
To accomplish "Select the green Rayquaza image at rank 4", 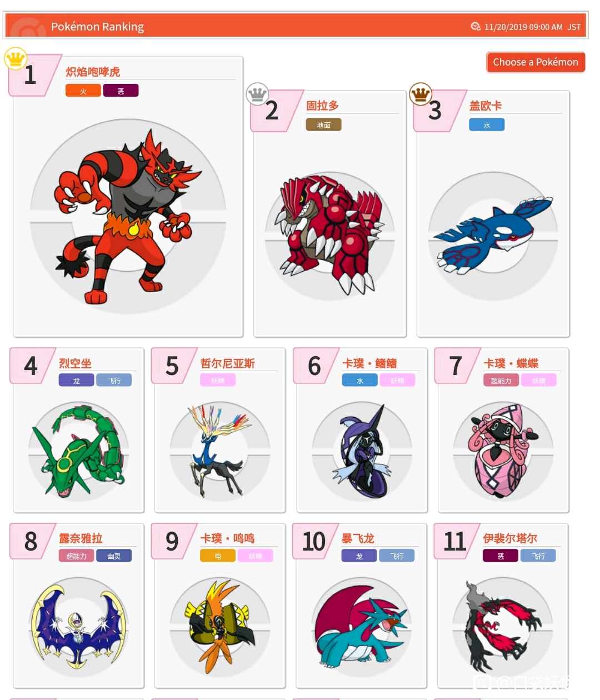I will click(78, 451).
